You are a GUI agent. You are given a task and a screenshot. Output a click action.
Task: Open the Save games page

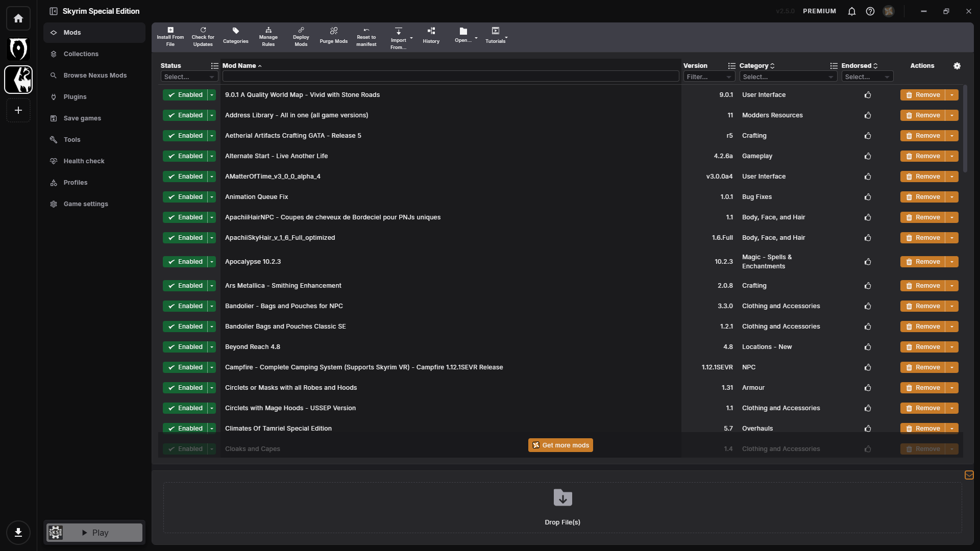click(x=94, y=118)
